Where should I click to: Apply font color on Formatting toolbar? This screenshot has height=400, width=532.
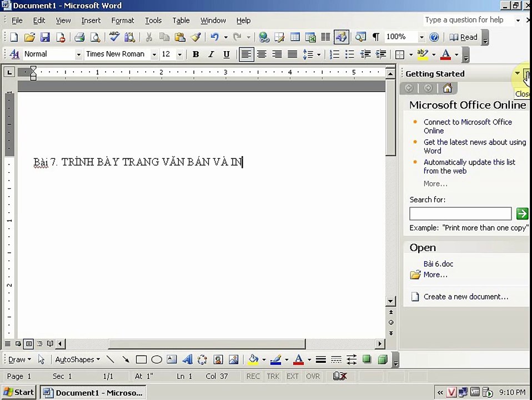click(446, 54)
